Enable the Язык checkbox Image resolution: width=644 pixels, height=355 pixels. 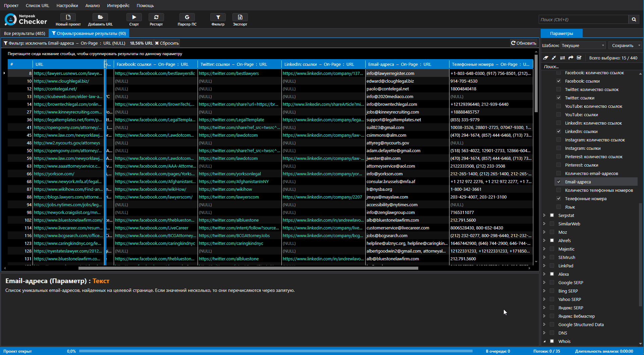[558, 207]
